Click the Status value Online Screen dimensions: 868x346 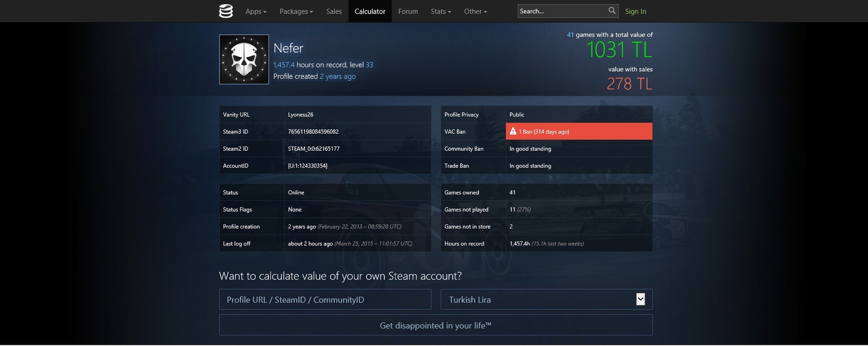pyautogui.click(x=296, y=192)
